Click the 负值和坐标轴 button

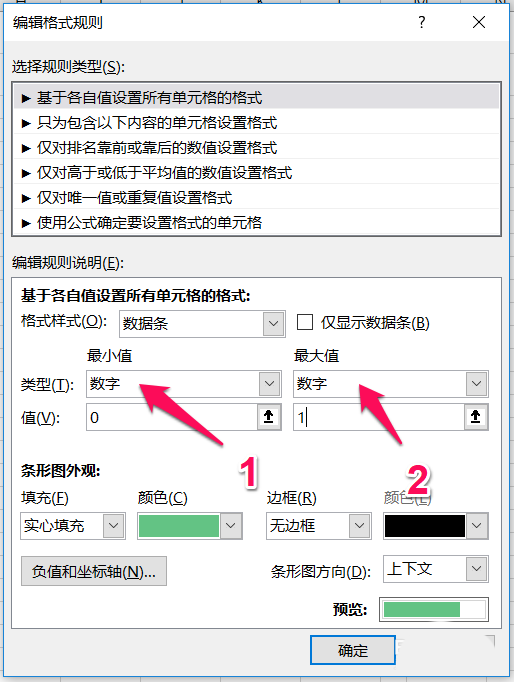coord(94,571)
